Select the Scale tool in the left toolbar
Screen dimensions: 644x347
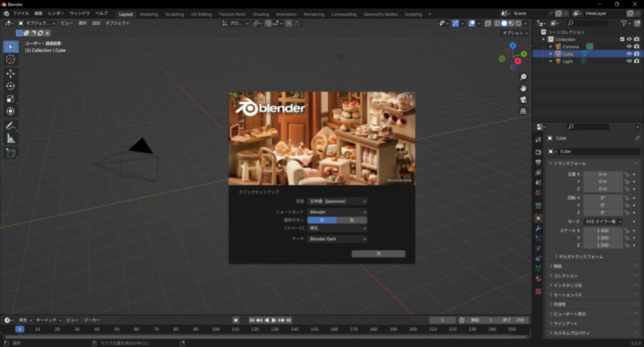click(x=11, y=99)
